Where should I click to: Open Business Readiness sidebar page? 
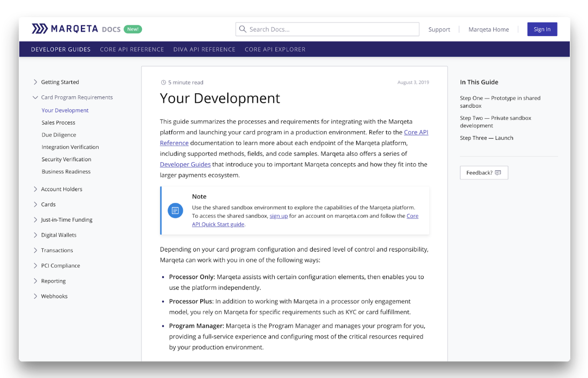coord(66,171)
